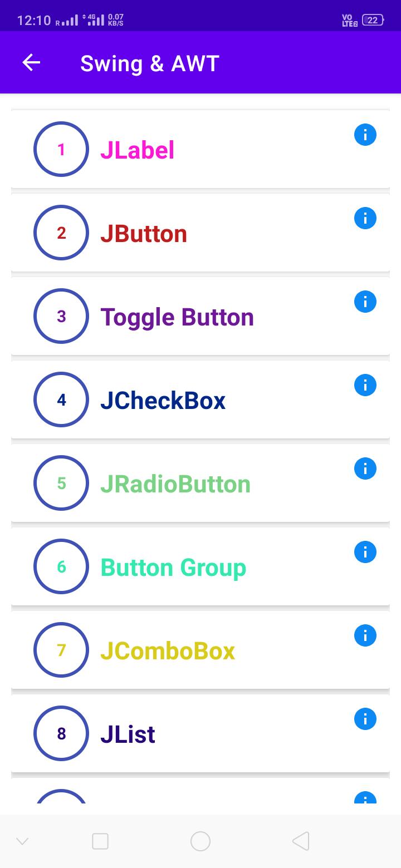This screenshot has width=401, height=868.
Task: Tap info icon for JList
Action: 365,719
